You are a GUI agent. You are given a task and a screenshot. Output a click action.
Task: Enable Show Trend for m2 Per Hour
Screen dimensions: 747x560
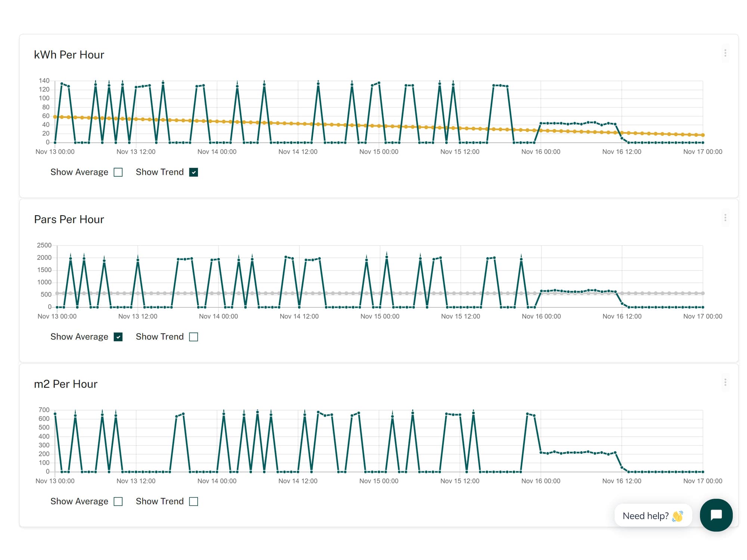pyautogui.click(x=193, y=502)
